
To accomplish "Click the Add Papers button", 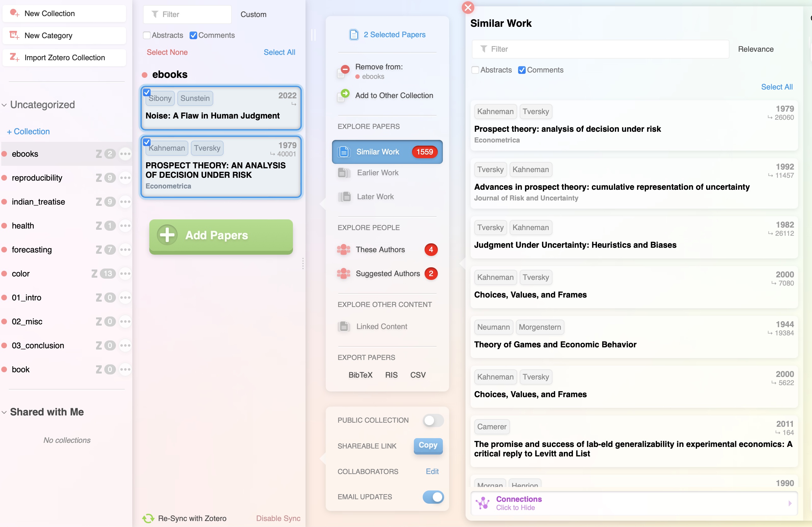I will [221, 235].
